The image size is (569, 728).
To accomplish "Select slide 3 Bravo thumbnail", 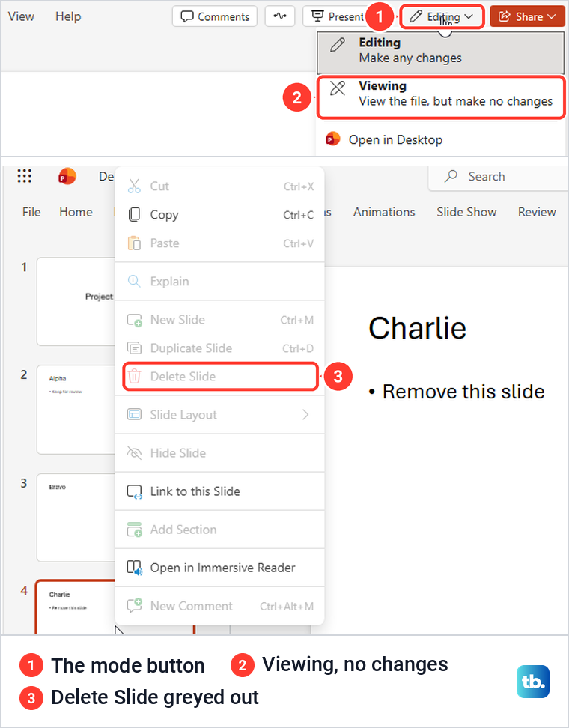I will coord(76,518).
